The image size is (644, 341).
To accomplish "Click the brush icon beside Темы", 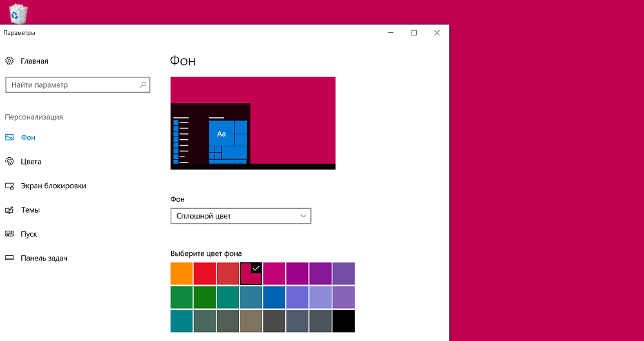I will point(9,210).
